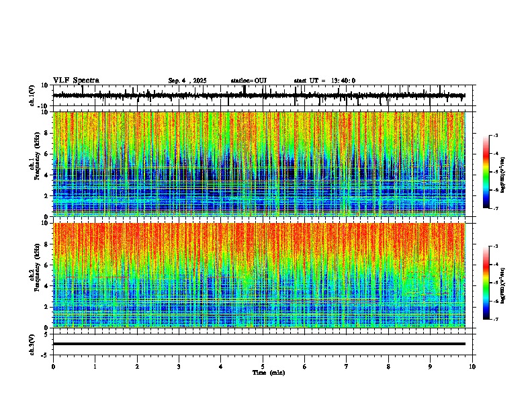Select the ch.2 'Frequency (kHz)' axis title
This screenshot has width=532, height=411.
37,267
